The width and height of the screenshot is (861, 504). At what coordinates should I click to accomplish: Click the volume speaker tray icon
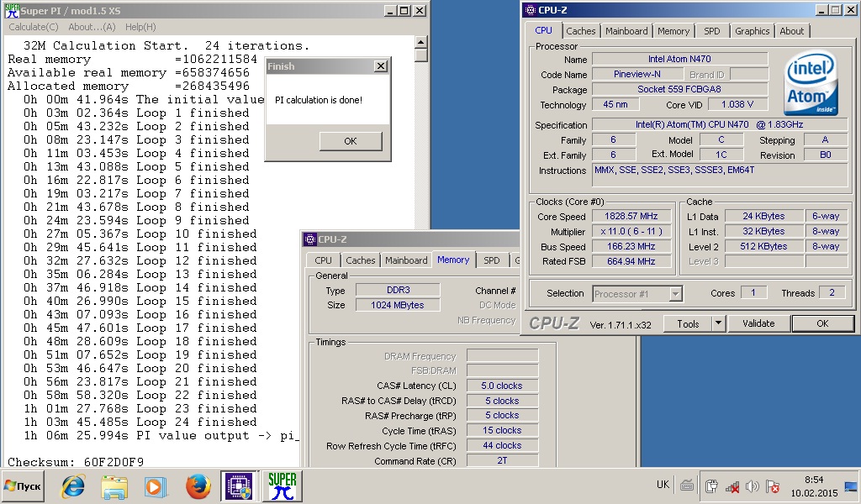[x=753, y=486]
